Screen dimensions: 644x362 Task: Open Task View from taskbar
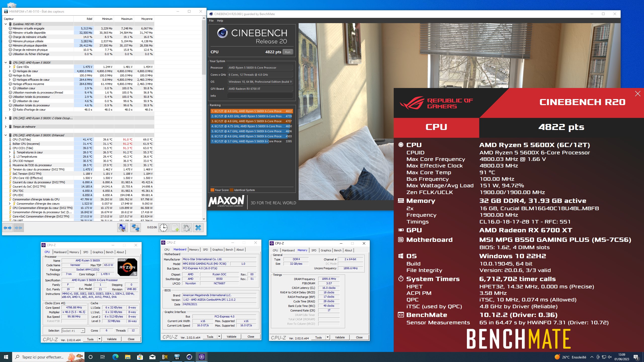tap(103, 357)
